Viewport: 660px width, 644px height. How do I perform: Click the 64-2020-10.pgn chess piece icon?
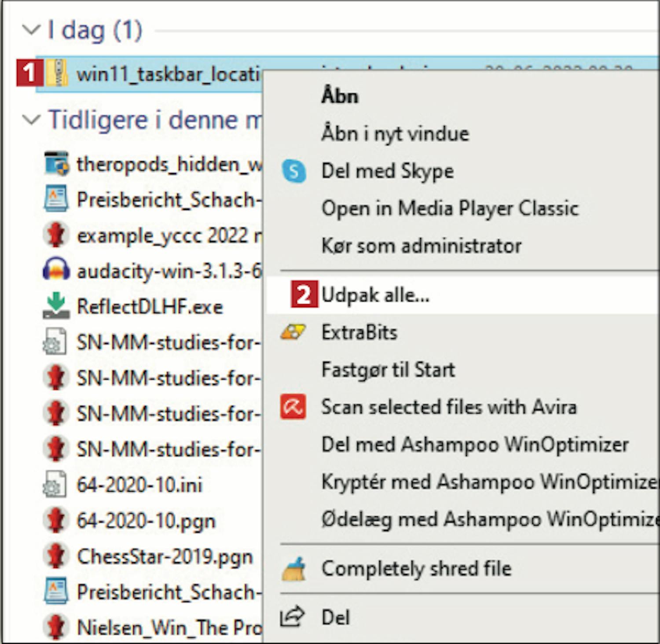click(x=55, y=520)
